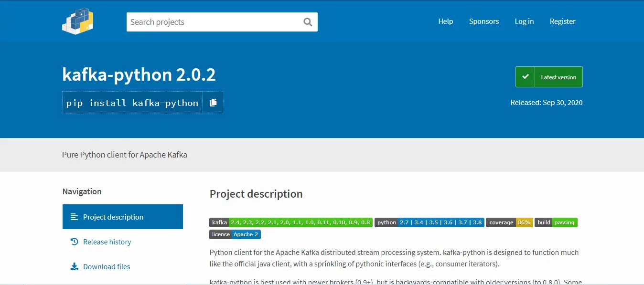Click the pip install kafka-python text
The image size is (644, 285).
point(132,103)
